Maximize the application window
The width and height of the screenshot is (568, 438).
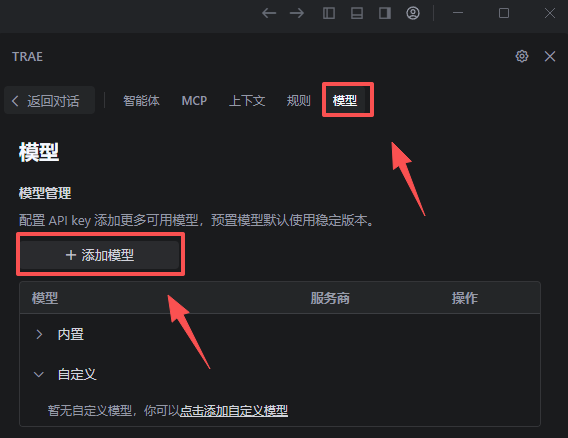coord(504,13)
